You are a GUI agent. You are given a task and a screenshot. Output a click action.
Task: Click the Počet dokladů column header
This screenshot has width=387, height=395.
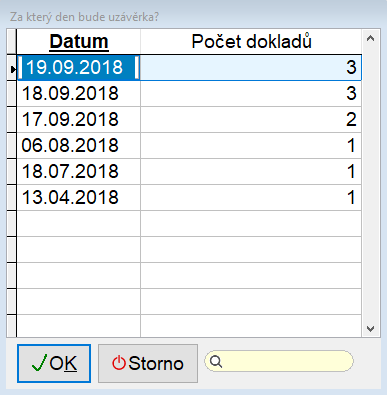point(251,42)
